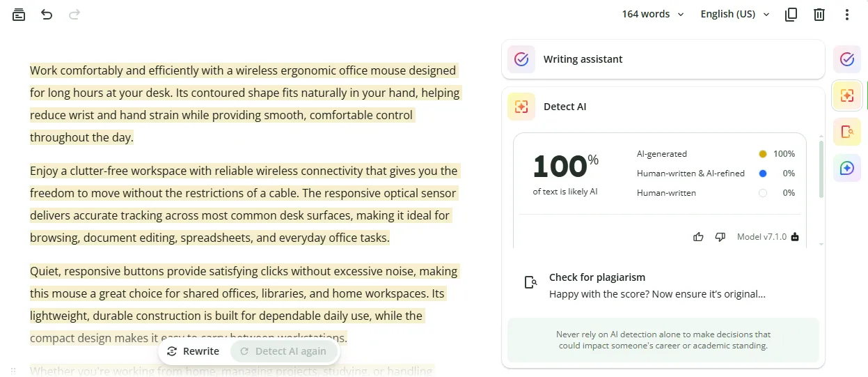Click the AI-generated label in results

pyautogui.click(x=661, y=154)
